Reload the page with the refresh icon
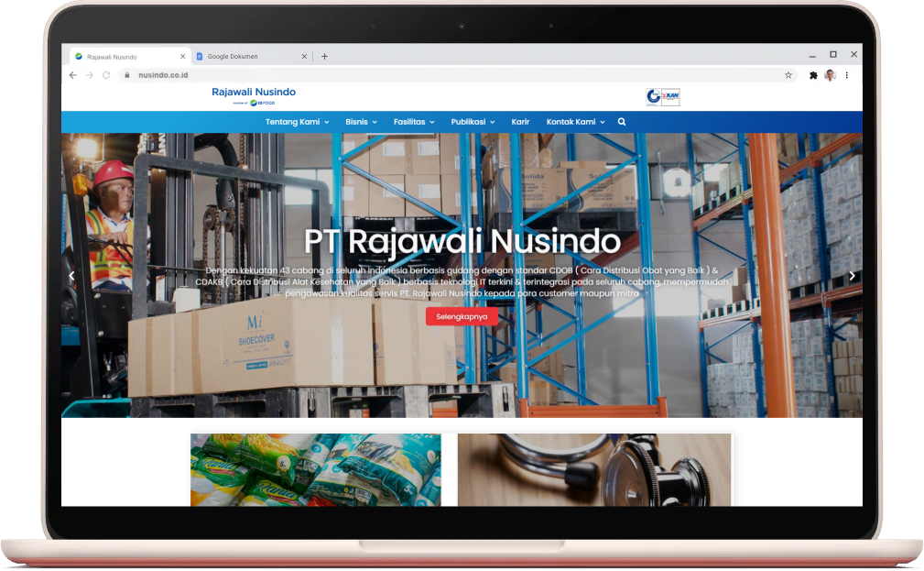Viewport: 924px width, 571px height. (106, 75)
